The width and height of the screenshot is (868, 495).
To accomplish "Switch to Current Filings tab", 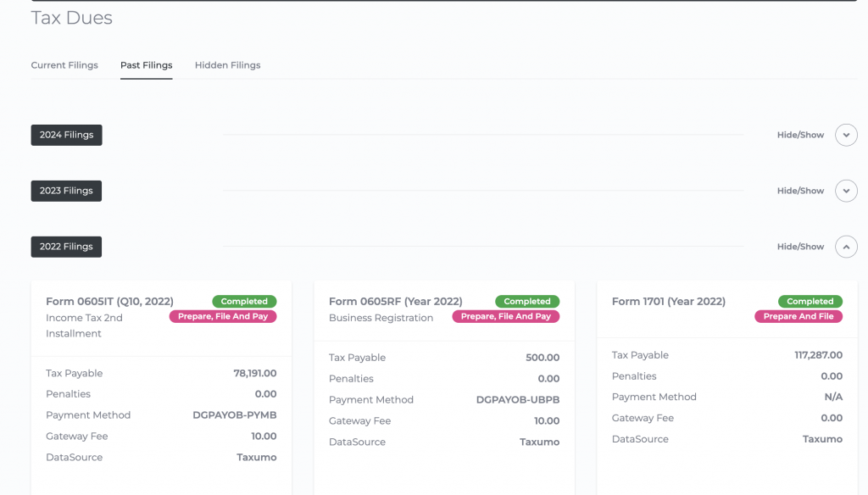I will coord(64,65).
